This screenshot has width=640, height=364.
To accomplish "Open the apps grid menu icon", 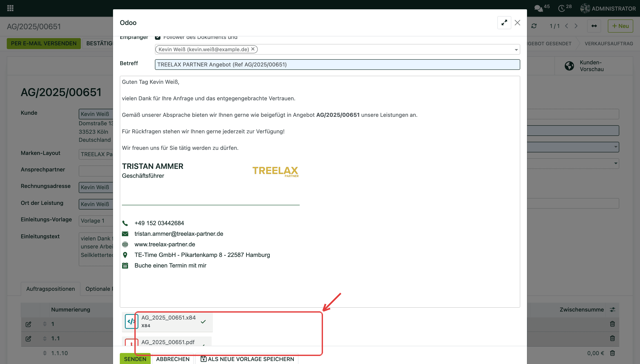I will tap(10, 8).
